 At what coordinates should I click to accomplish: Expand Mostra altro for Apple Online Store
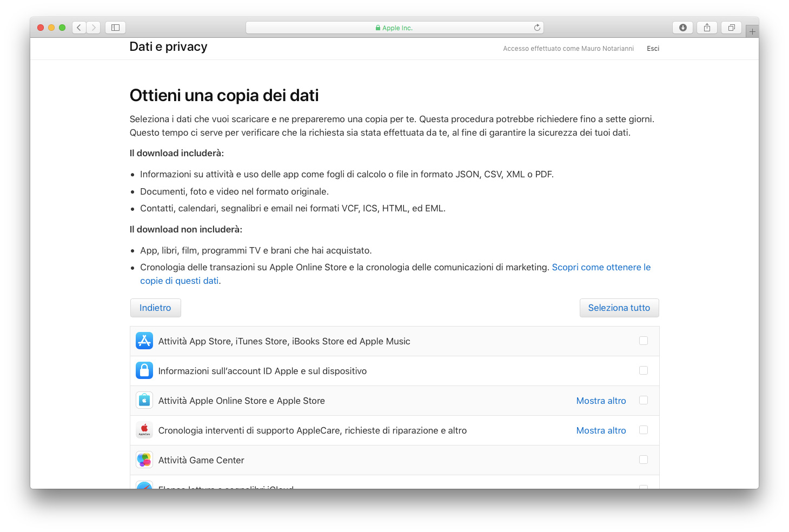(601, 401)
